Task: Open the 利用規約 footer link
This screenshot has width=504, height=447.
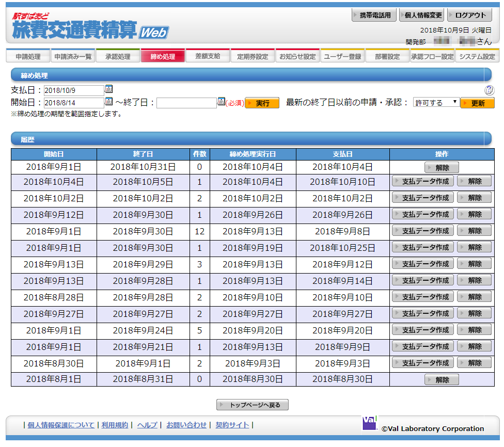Action: 115,425
